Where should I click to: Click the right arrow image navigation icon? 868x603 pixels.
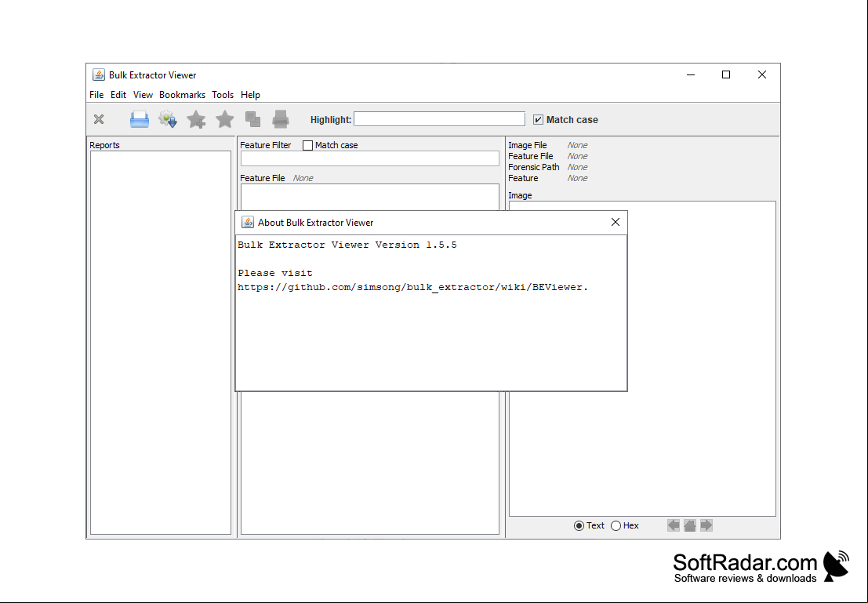click(706, 525)
